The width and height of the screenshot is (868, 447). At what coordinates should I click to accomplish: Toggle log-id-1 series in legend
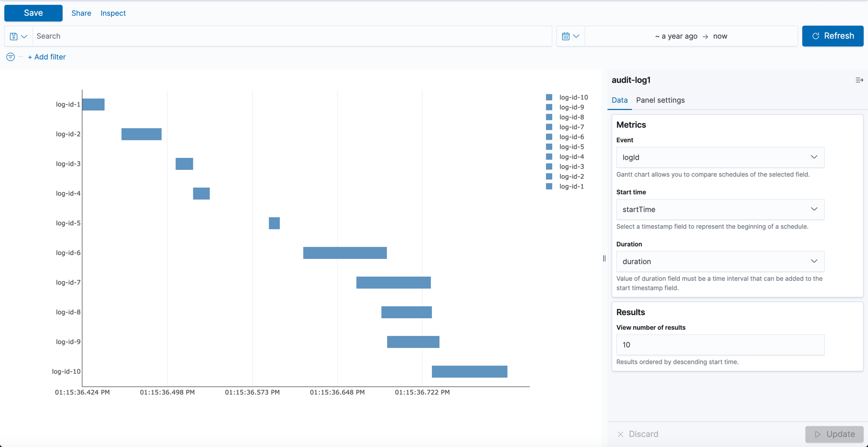tap(571, 187)
